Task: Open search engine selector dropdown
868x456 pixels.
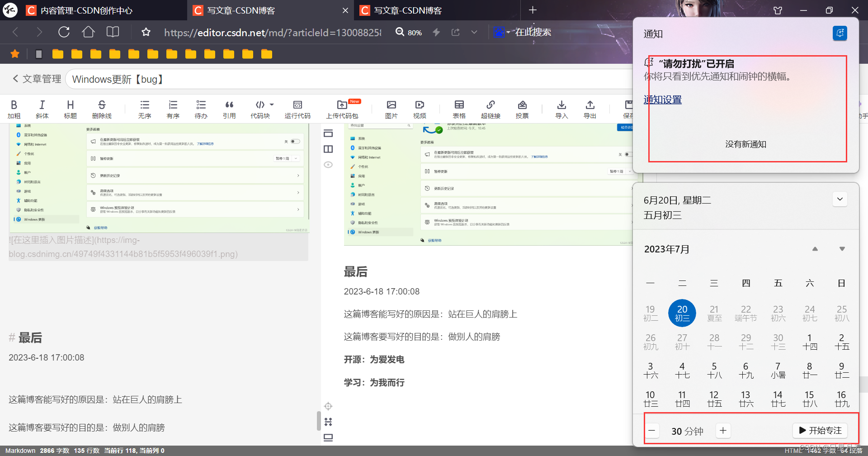Action: (502, 32)
